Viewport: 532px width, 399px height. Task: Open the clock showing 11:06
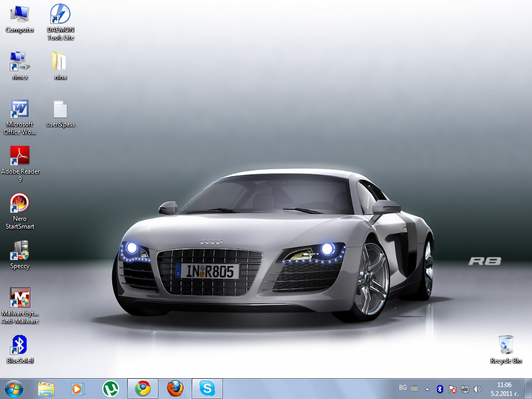pyautogui.click(x=504, y=389)
